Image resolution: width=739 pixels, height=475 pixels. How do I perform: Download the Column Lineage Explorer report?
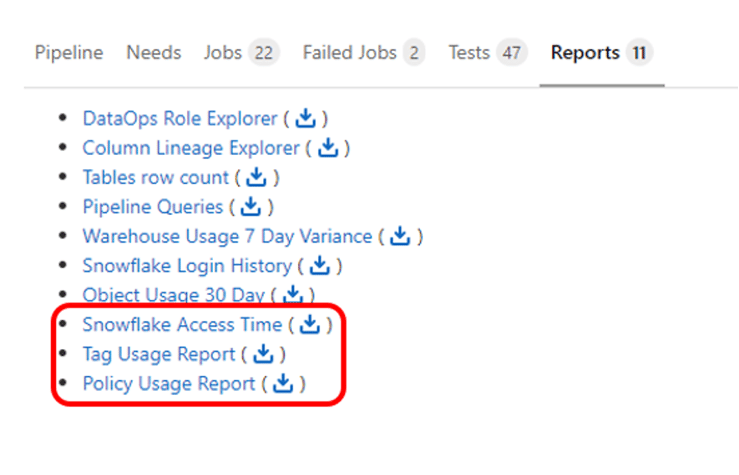328,147
